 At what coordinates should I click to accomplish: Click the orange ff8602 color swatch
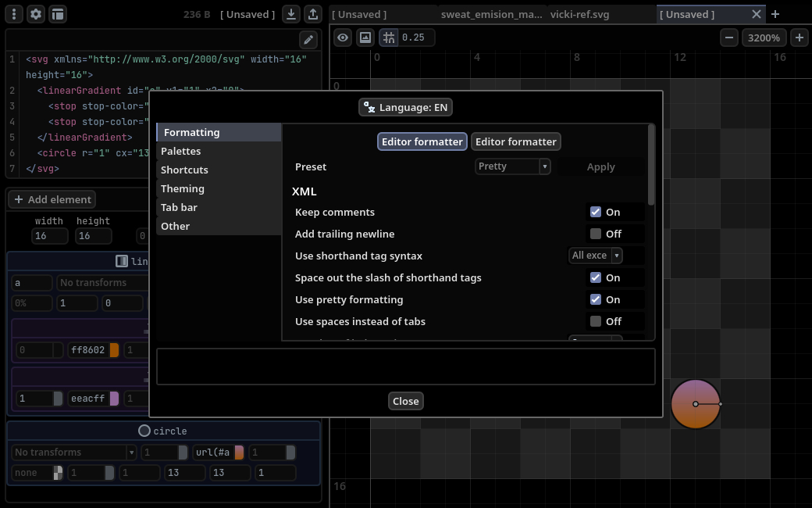114,350
